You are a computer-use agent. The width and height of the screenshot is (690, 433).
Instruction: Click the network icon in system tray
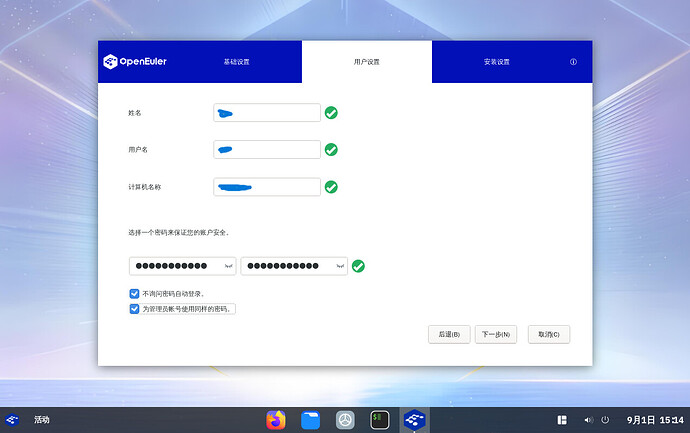click(x=587, y=420)
